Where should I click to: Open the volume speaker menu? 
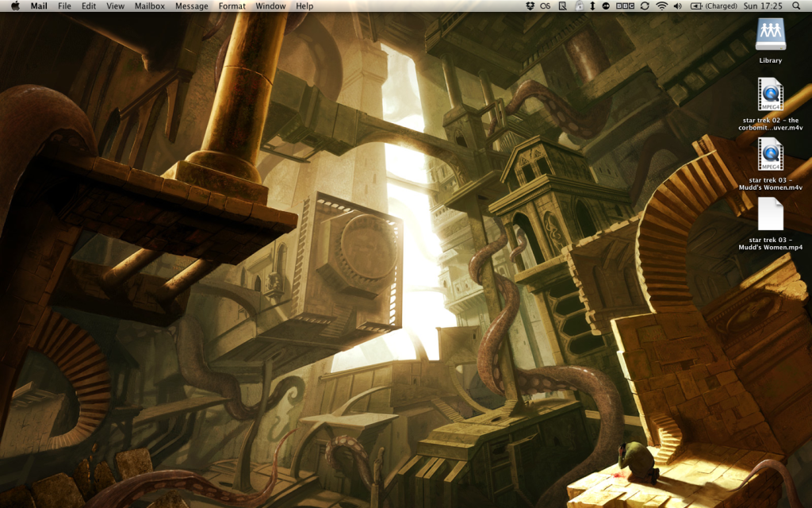click(x=678, y=6)
